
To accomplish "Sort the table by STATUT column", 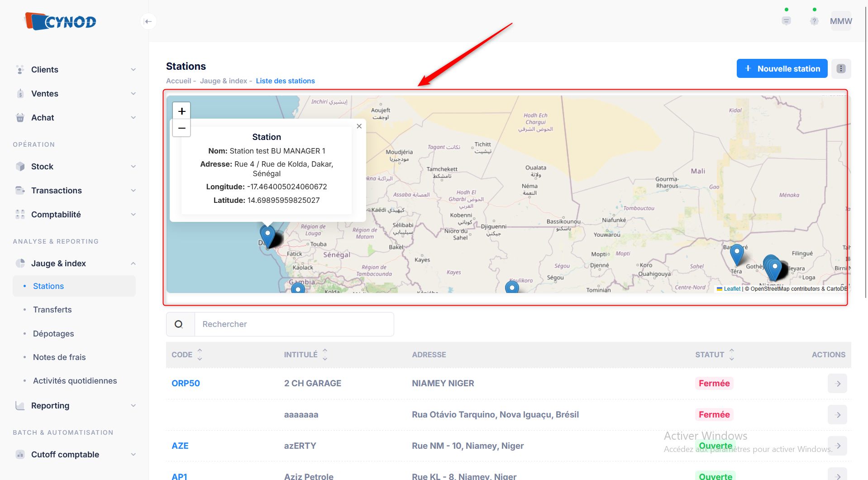I will (731, 355).
